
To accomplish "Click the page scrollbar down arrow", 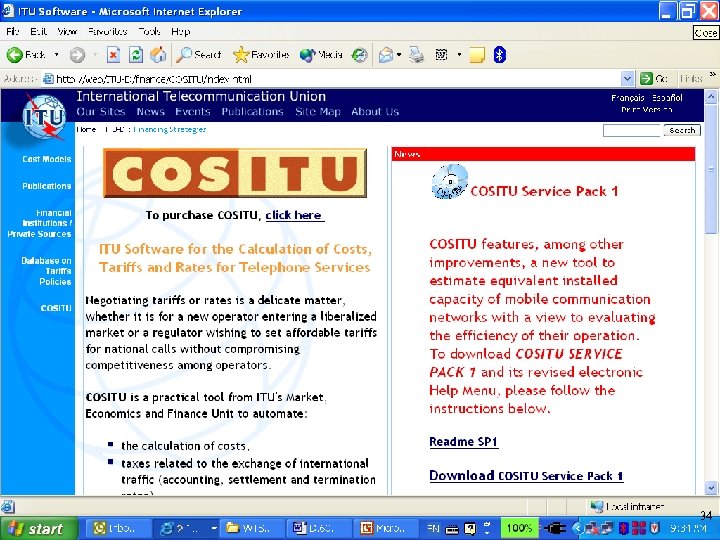I will pos(711,488).
